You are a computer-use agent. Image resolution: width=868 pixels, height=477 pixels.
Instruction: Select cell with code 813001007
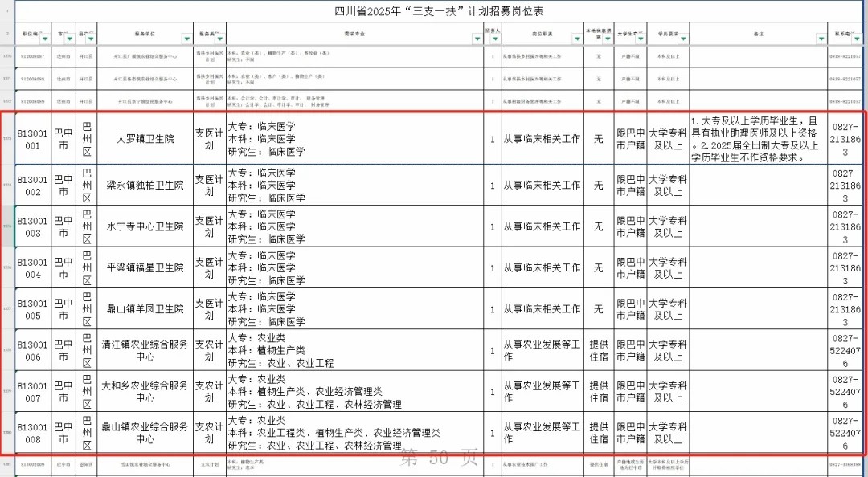click(33, 391)
